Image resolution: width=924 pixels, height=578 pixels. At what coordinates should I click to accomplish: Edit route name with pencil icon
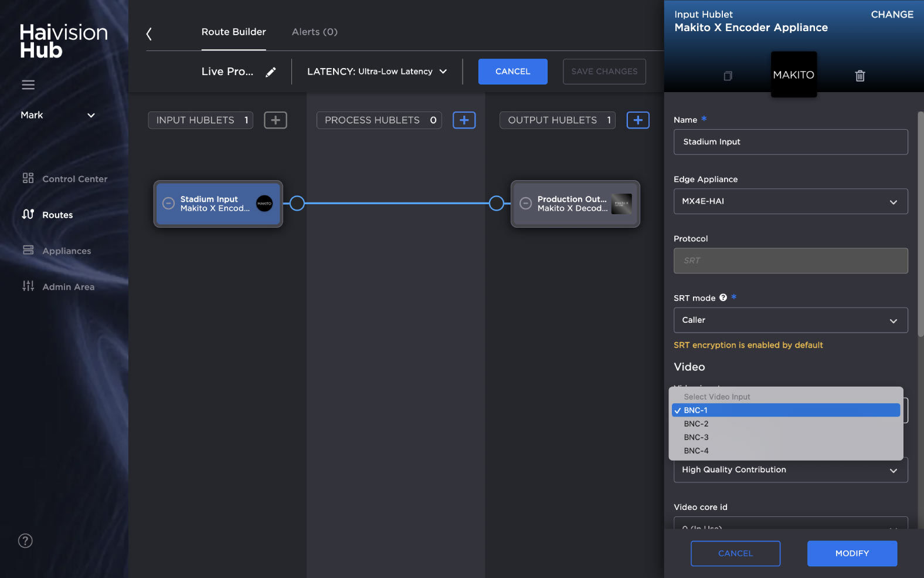click(x=270, y=72)
